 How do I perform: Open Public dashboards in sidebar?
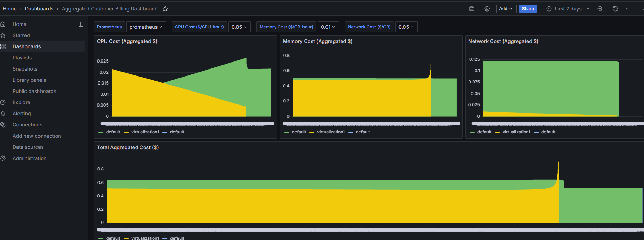pos(34,91)
